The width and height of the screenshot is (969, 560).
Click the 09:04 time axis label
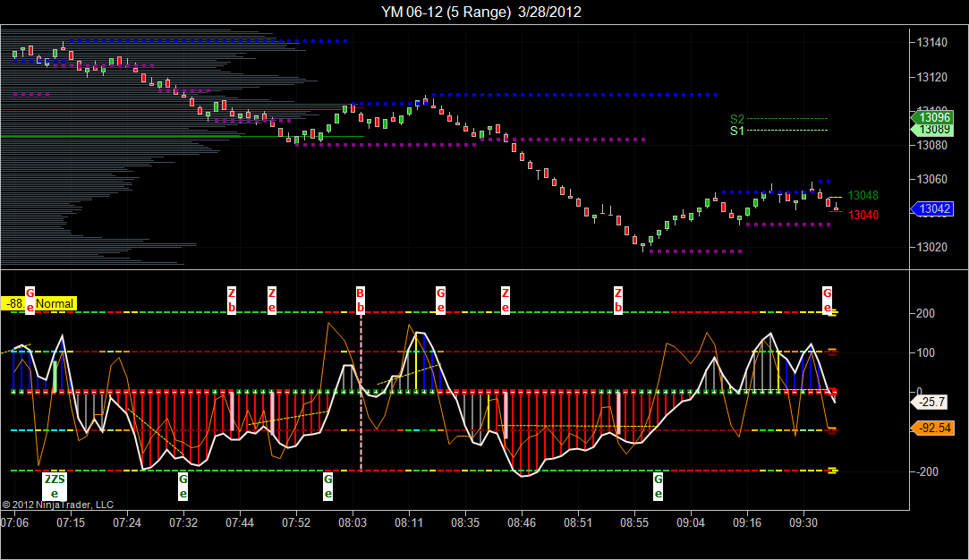(691, 523)
